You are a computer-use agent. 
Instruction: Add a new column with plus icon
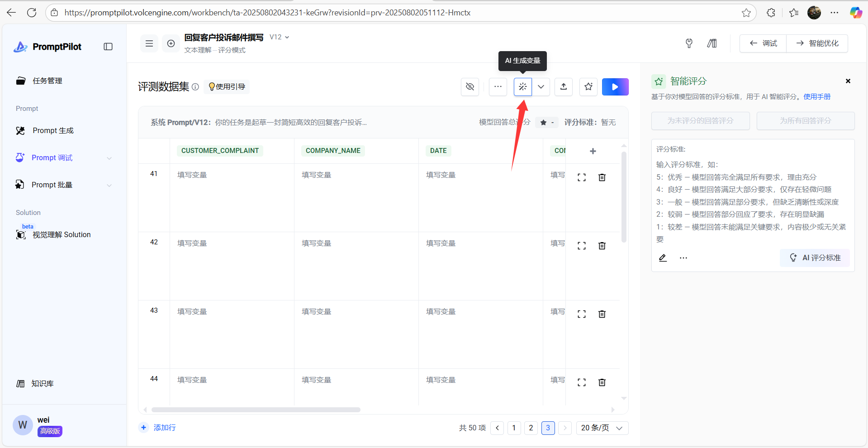[x=593, y=151]
